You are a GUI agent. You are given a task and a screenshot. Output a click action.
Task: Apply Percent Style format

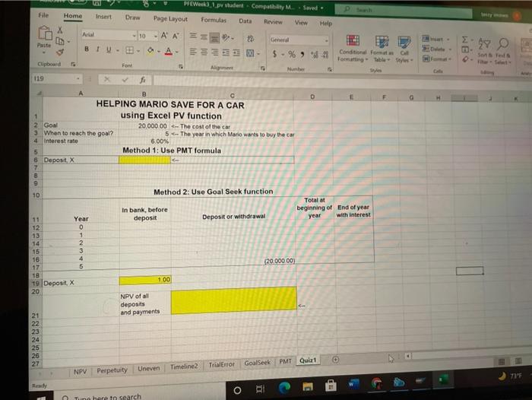tap(292, 54)
